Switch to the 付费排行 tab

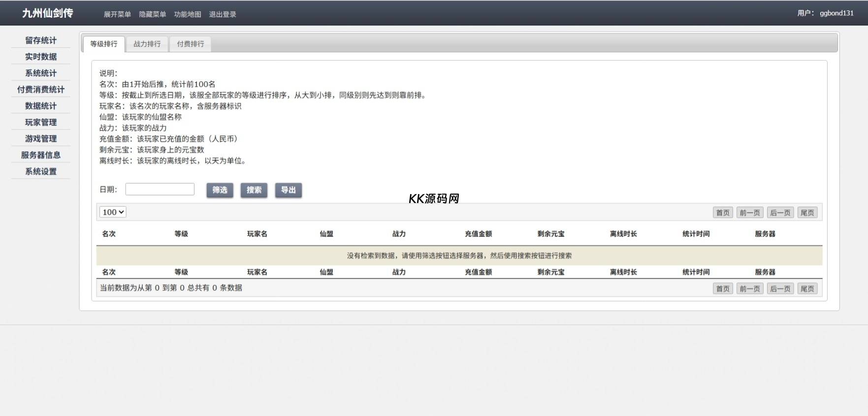(x=190, y=44)
